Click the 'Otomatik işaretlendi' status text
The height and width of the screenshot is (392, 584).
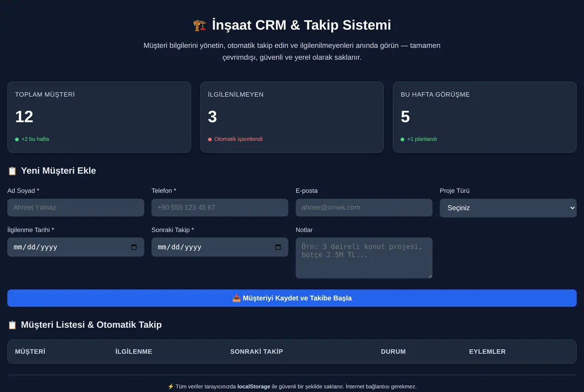(x=238, y=139)
